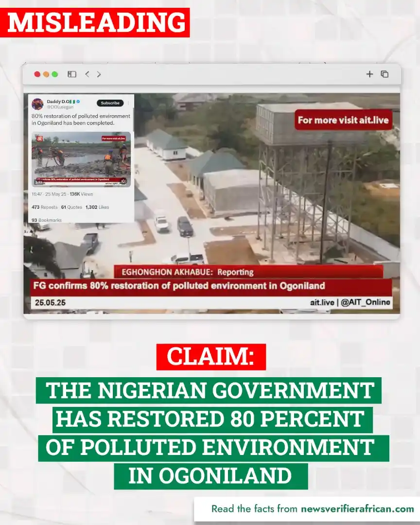Viewport: 420px width, 525px height.
Task: Click the MISLEADING label
Action: [x=95, y=22]
